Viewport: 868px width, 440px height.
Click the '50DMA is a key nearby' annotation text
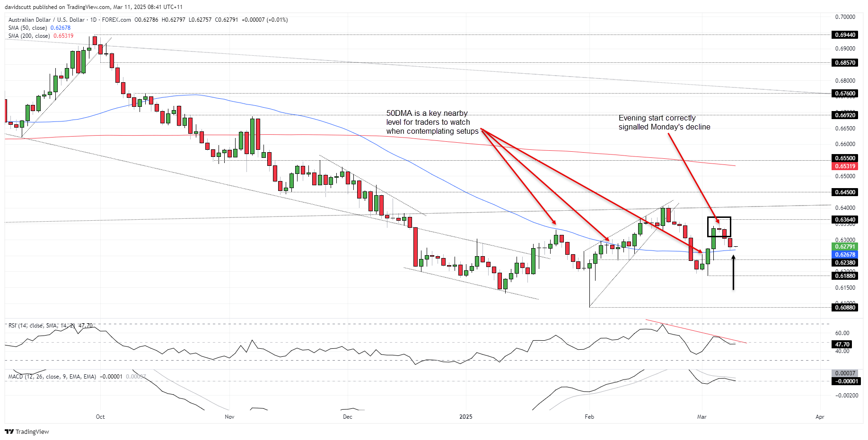(432, 122)
